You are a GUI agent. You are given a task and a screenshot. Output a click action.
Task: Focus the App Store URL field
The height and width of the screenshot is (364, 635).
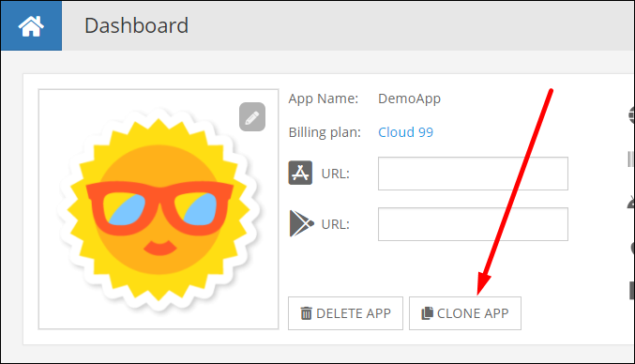(x=473, y=174)
